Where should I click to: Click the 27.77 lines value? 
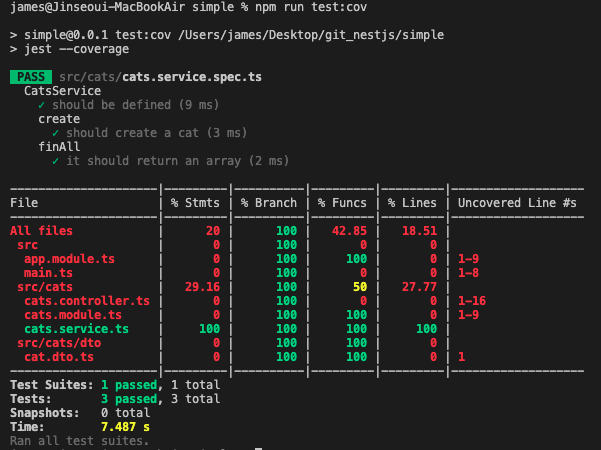pyautogui.click(x=419, y=287)
